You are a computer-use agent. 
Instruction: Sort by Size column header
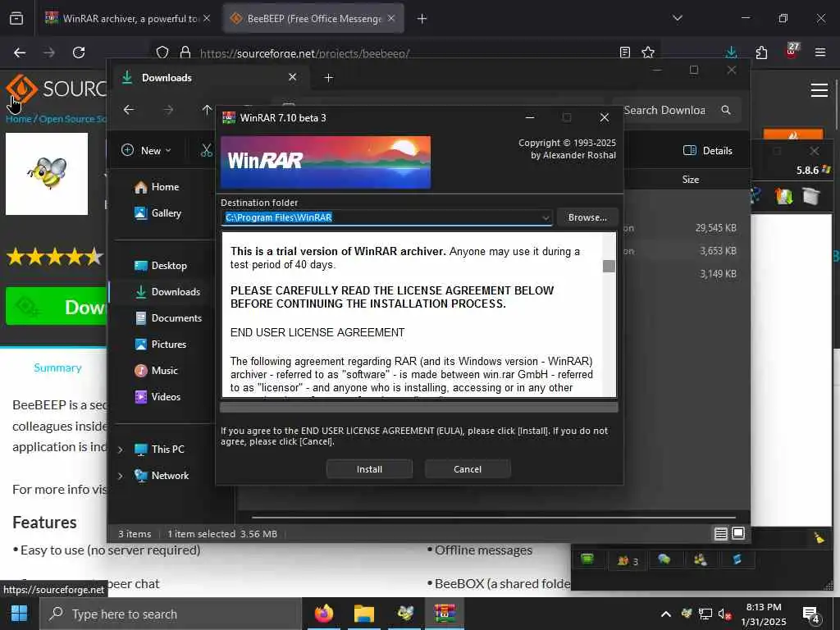(691, 180)
